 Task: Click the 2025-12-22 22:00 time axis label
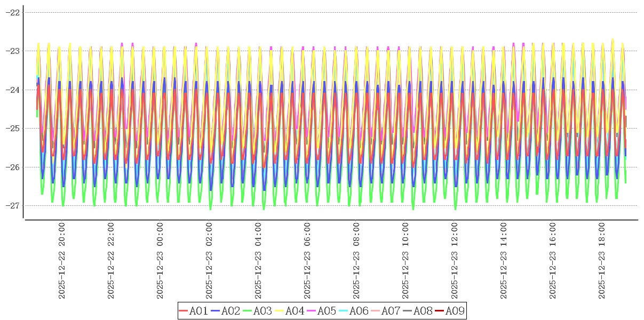click(111, 261)
